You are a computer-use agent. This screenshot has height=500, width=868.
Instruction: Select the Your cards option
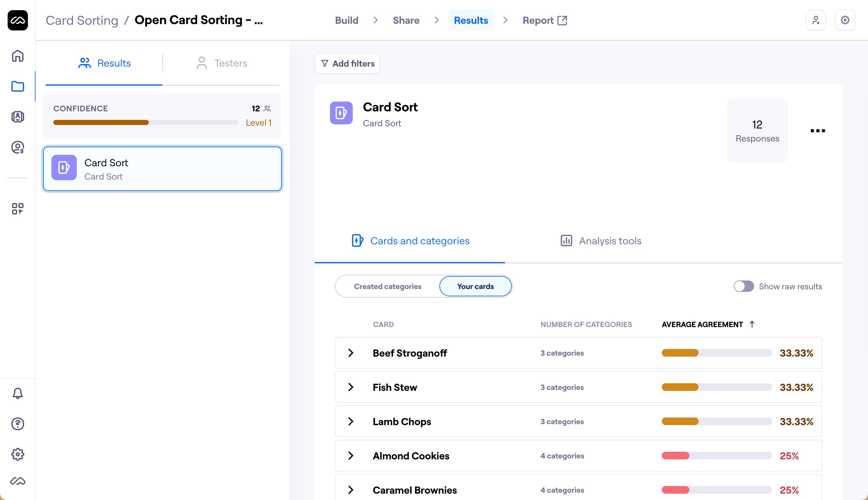click(x=475, y=286)
